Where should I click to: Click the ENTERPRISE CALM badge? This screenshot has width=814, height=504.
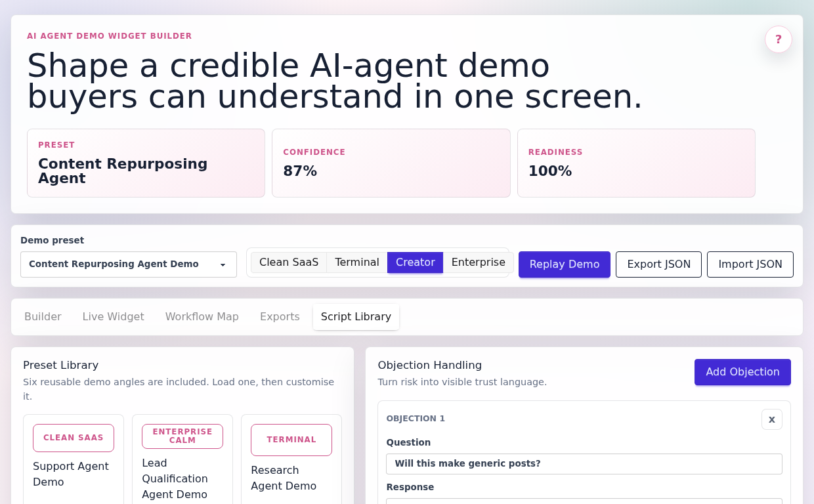click(182, 436)
